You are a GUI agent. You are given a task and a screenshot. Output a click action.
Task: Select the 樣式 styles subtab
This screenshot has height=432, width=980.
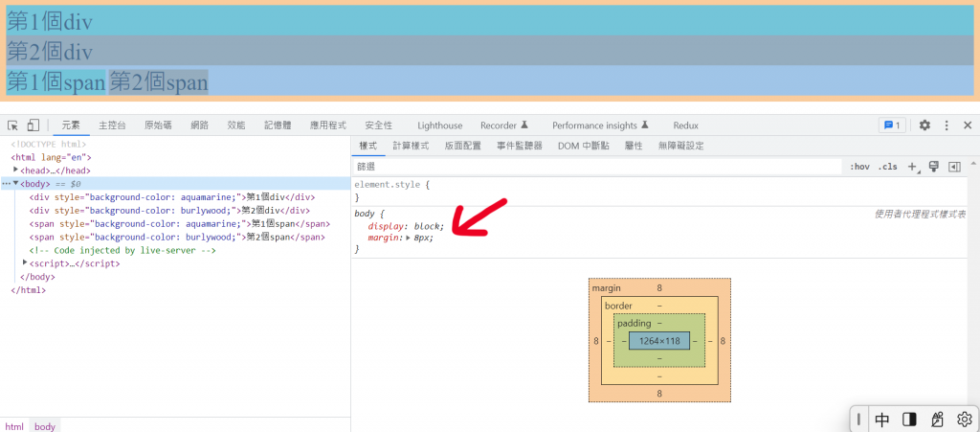368,146
